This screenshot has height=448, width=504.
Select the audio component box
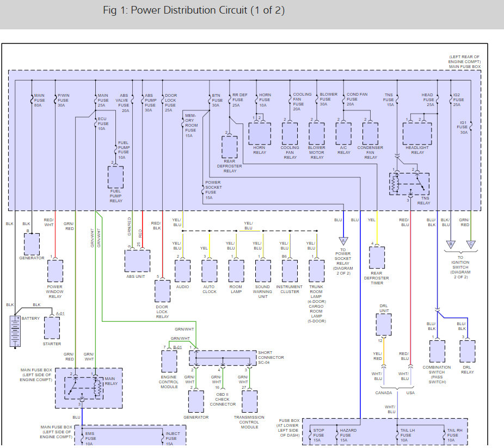coord(183,270)
